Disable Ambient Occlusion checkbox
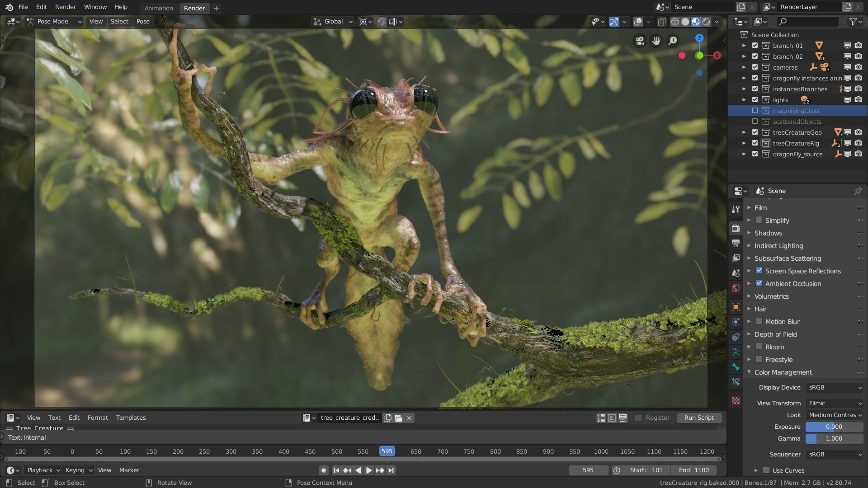The width and height of the screenshot is (868, 488). 759,283
